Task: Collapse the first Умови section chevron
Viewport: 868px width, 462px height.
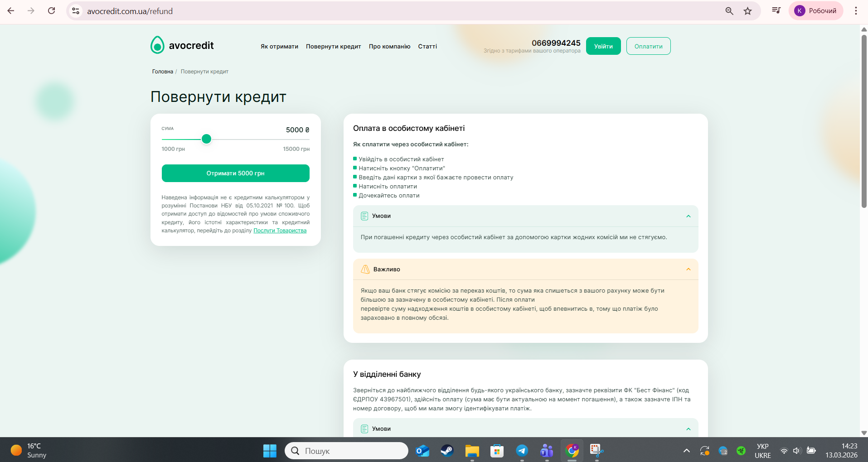Action: point(688,216)
